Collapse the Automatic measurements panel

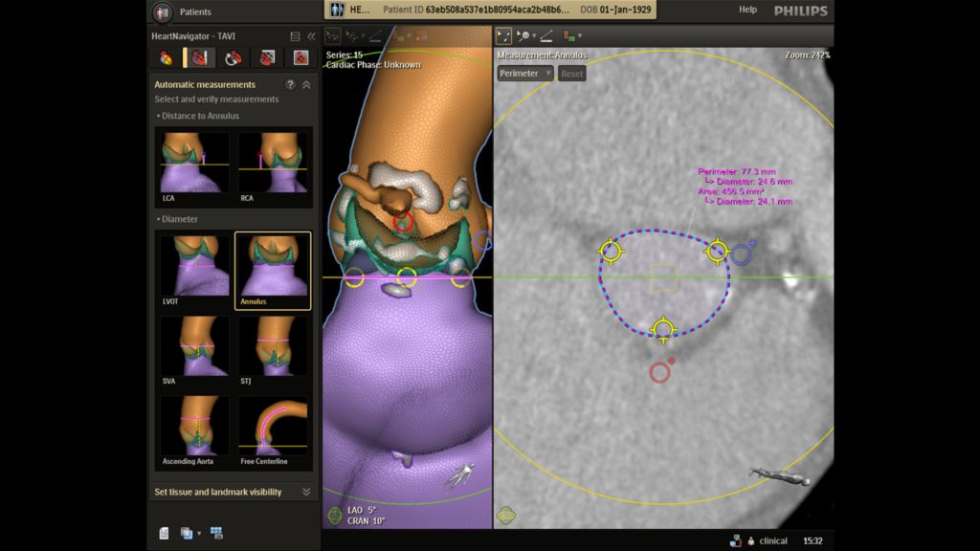coord(306,85)
